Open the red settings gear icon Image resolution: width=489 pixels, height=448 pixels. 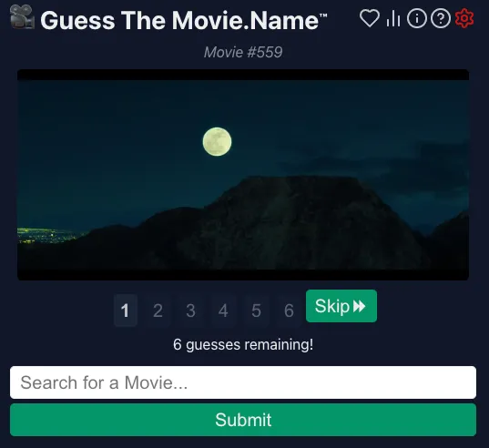click(x=464, y=18)
